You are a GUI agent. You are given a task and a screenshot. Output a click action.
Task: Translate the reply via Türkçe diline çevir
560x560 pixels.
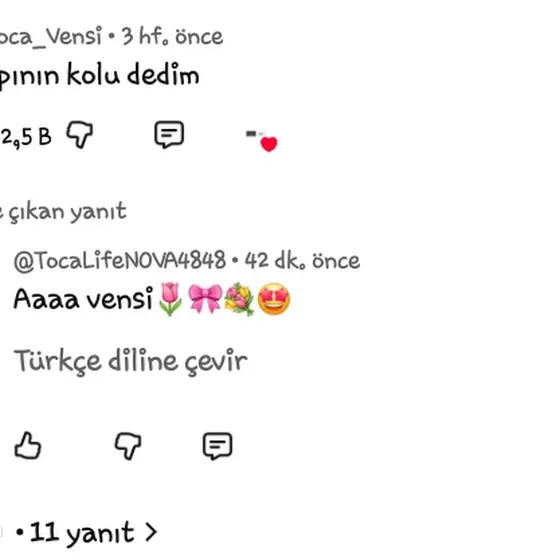pyautogui.click(x=131, y=361)
